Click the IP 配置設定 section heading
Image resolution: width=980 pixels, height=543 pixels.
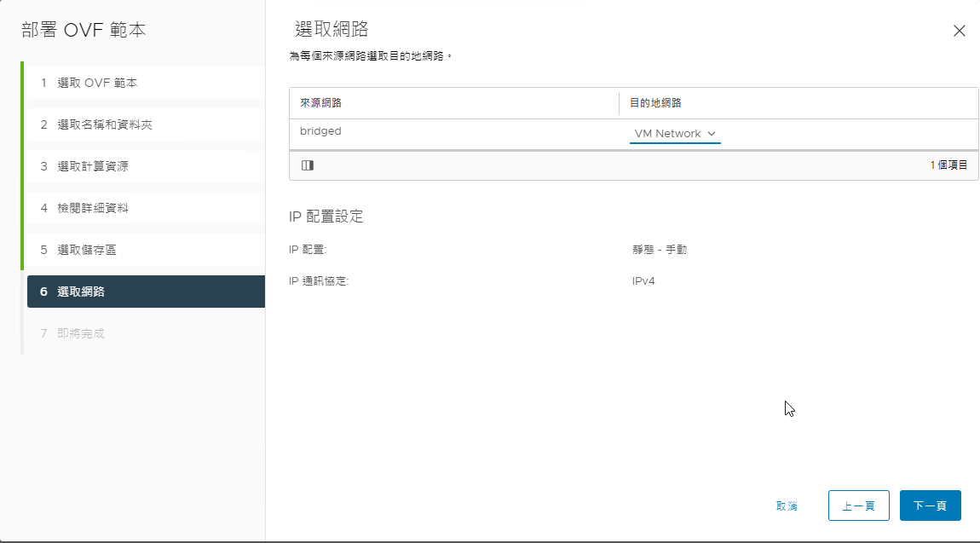coord(326,217)
